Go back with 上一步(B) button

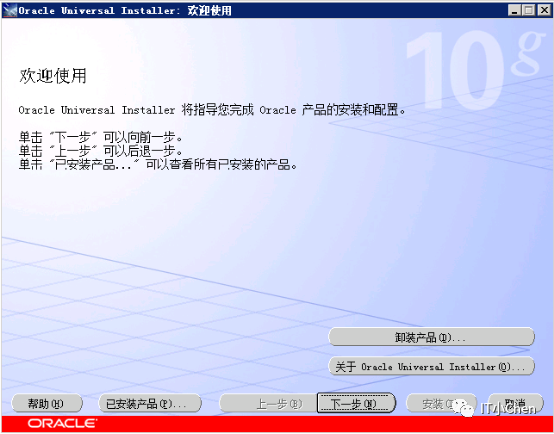click(268, 403)
